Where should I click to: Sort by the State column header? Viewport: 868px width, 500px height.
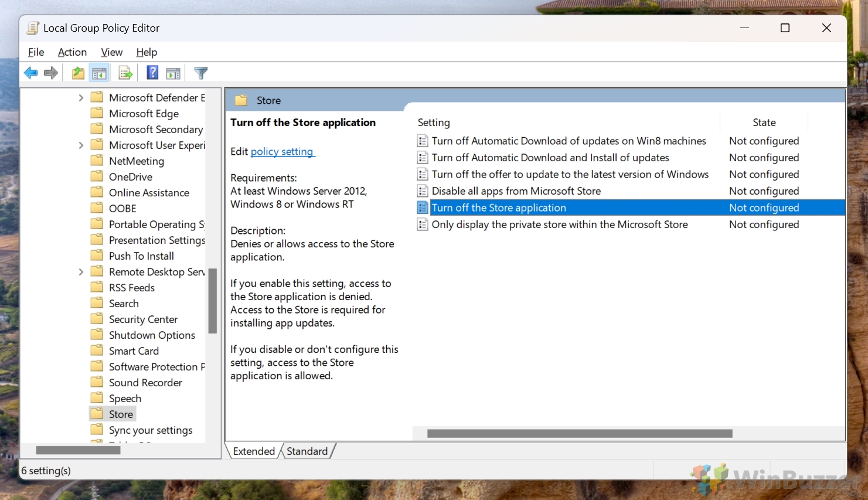[764, 123]
